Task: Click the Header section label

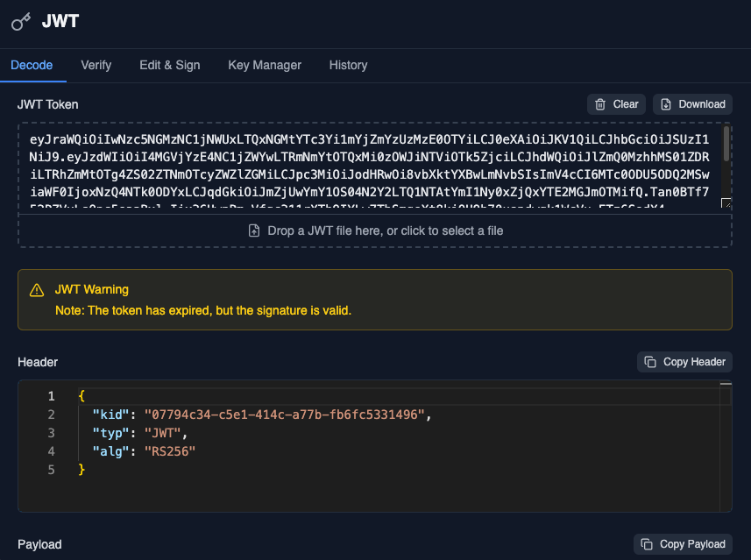Action: point(38,362)
